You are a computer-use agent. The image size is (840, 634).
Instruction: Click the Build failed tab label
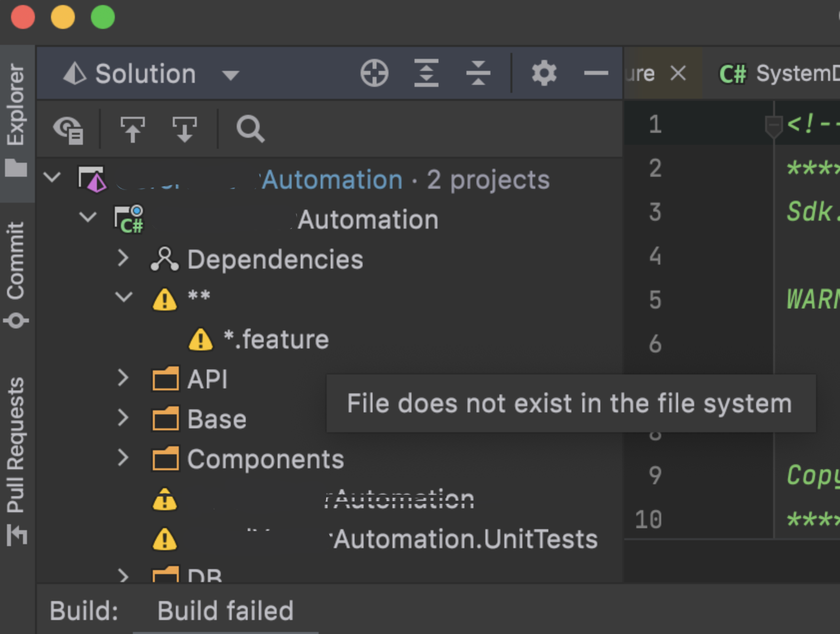(225, 611)
